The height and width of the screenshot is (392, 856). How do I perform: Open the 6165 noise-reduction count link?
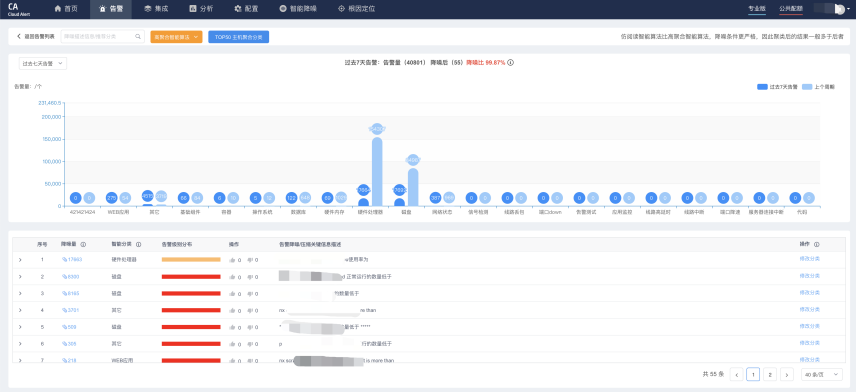click(x=70, y=293)
